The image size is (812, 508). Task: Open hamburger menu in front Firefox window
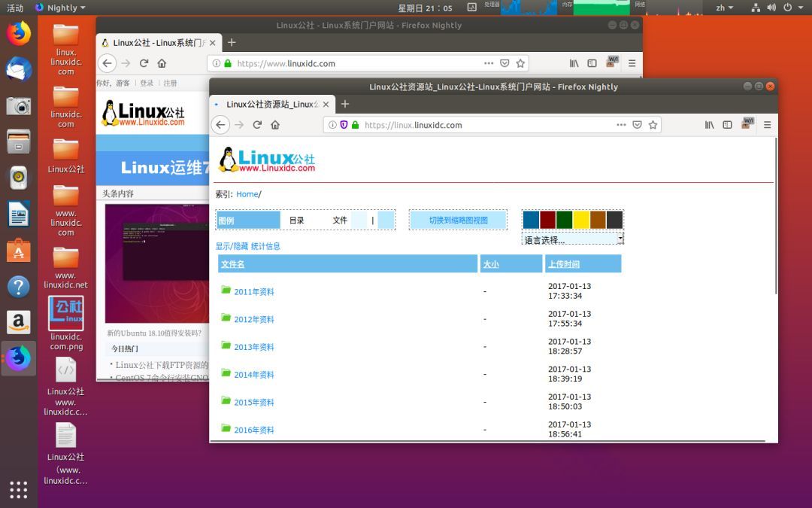point(768,125)
